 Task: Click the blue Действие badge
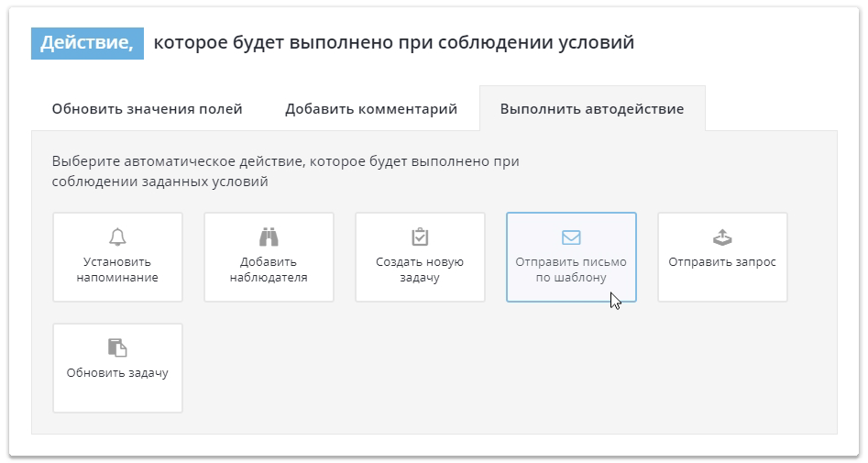pyautogui.click(x=87, y=43)
